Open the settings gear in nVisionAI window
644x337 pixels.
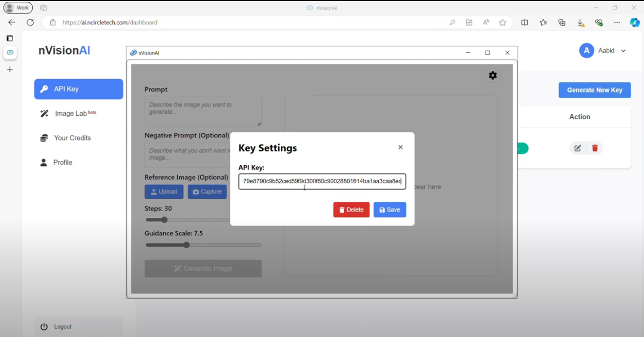coord(493,75)
